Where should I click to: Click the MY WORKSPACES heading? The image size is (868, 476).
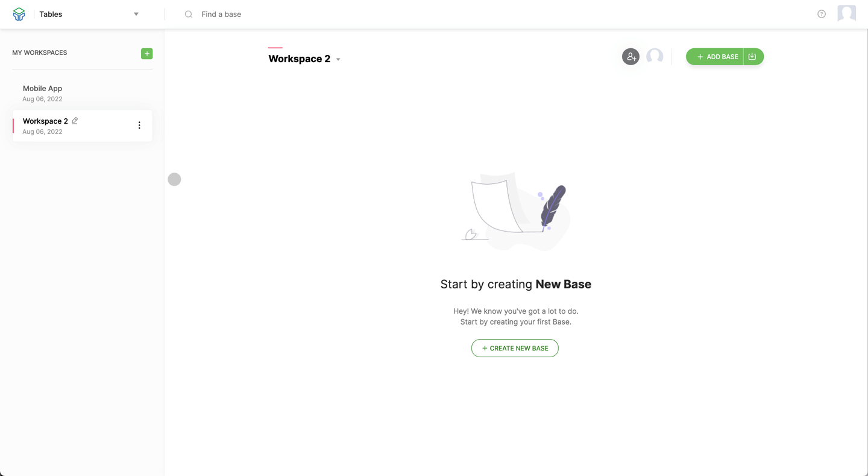click(x=40, y=52)
